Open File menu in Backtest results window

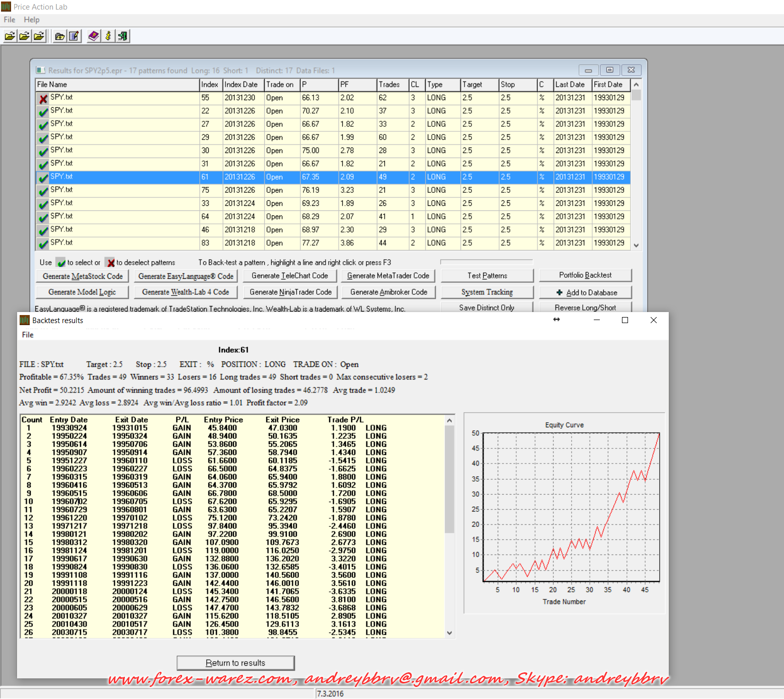coord(28,335)
